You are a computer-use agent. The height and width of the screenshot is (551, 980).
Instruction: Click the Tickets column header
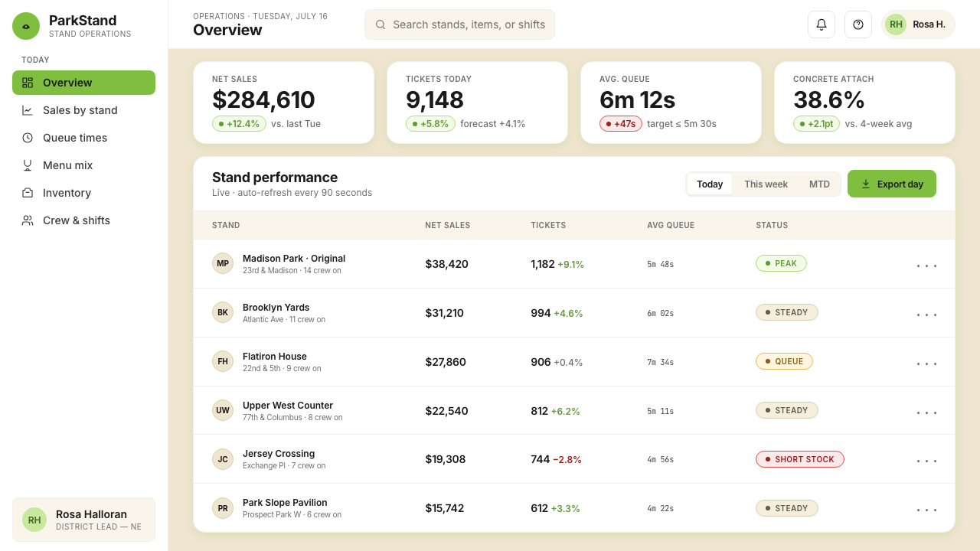(x=548, y=225)
